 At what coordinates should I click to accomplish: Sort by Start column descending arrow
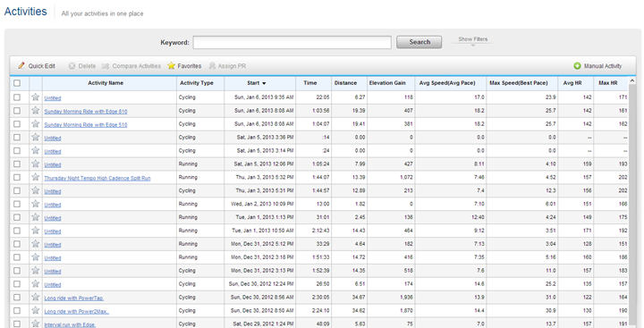(264, 83)
